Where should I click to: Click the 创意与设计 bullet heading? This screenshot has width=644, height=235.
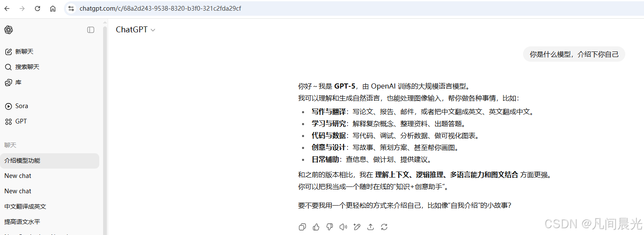[328, 148]
